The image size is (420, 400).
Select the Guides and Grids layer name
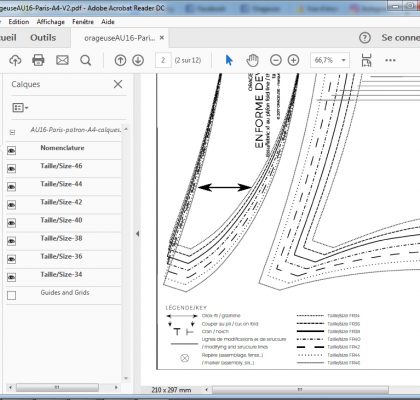point(65,292)
